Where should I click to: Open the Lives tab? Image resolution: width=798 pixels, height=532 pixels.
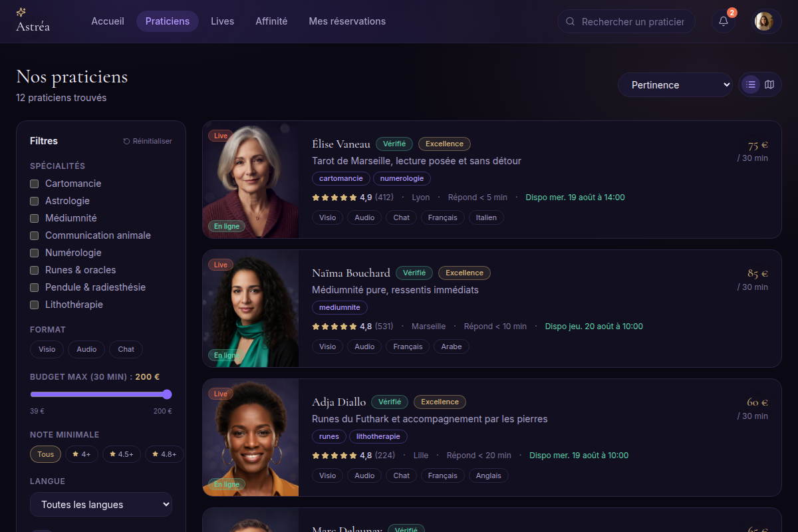pos(222,21)
